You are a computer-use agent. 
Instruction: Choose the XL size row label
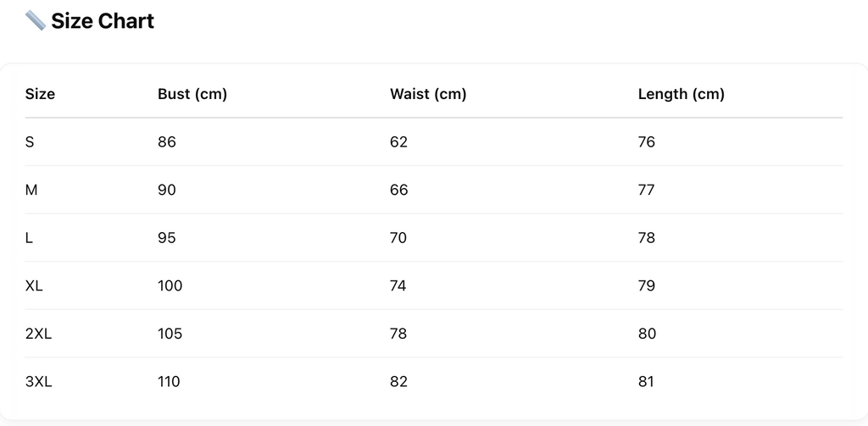click(34, 285)
